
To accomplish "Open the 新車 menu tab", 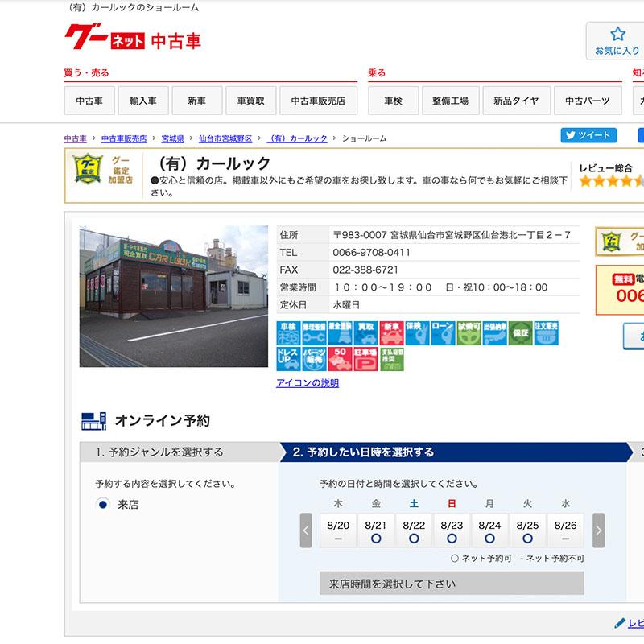I will click(197, 101).
